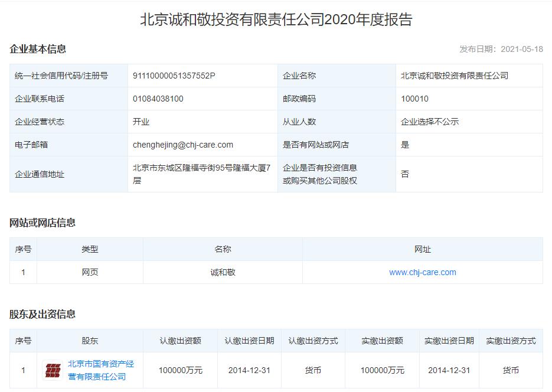Click the 统一社会信用代码/注册号 label
This screenshot has height=392, width=552.
[x=61, y=76]
